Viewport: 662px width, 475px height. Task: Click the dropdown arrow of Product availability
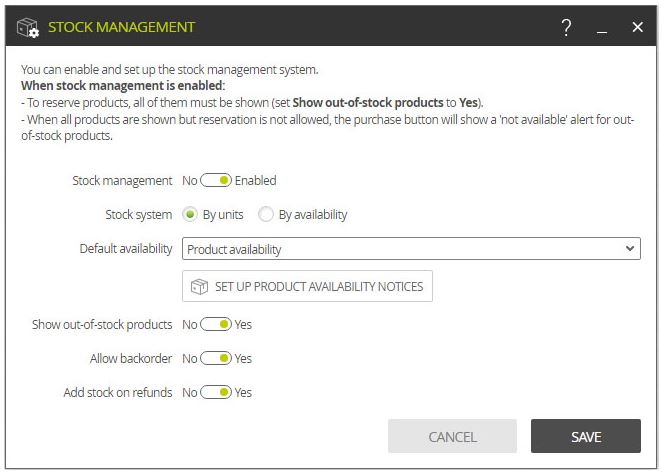tap(630, 249)
